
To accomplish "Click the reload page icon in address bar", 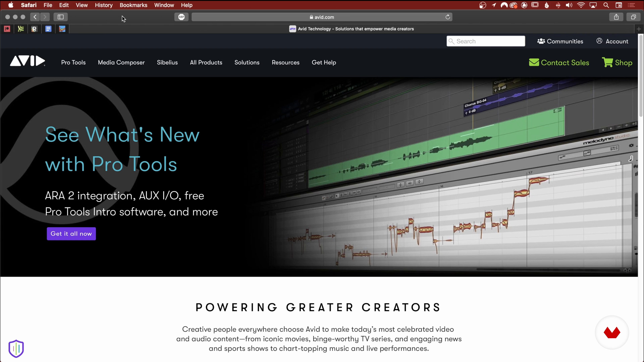I will (448, 17).
